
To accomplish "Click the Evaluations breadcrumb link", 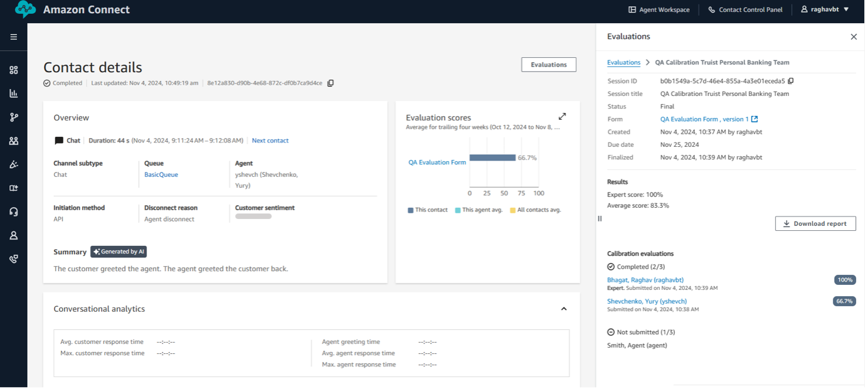I will click(623, 63).
